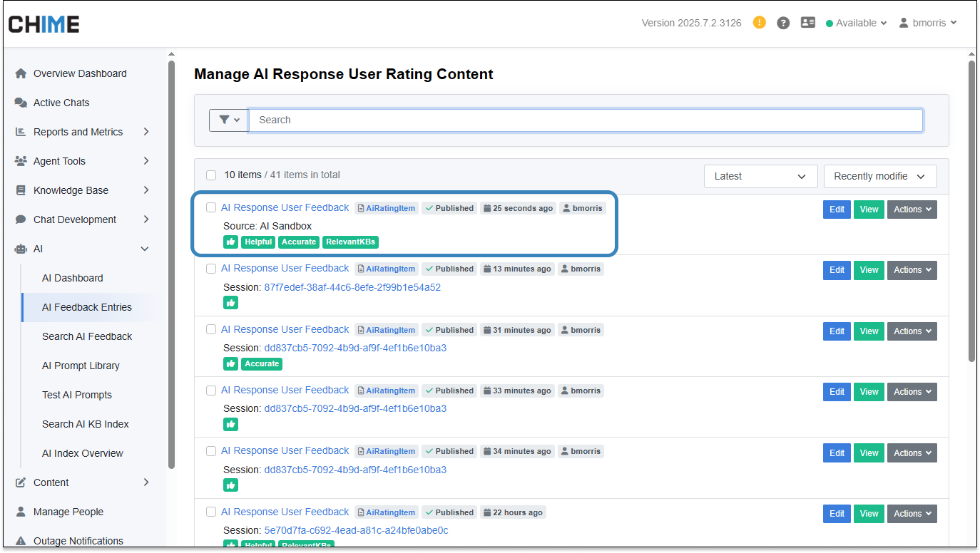
Task: Click the Agent Tools people icon
Action: [21, 161]
